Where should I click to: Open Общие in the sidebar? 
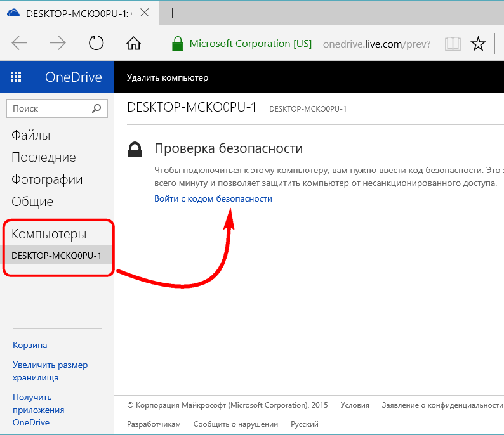tap(32, 202)
